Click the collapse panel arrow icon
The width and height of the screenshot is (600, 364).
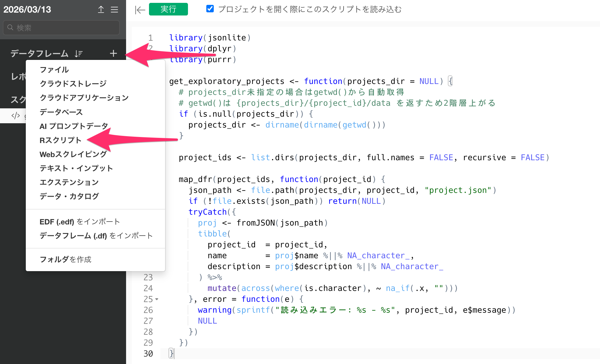coord(140,10)
